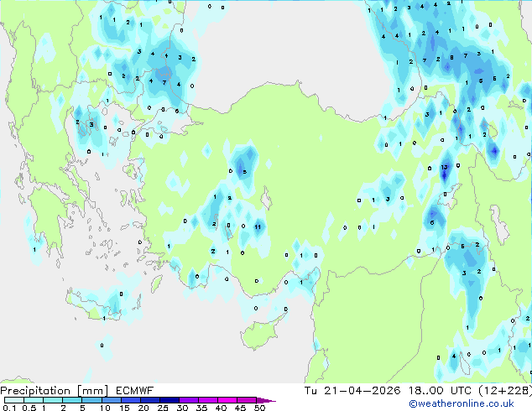The width and height of the screenshot is (532, 411).
Task: Click the '10' legend tick label
Action: point(105,408)
